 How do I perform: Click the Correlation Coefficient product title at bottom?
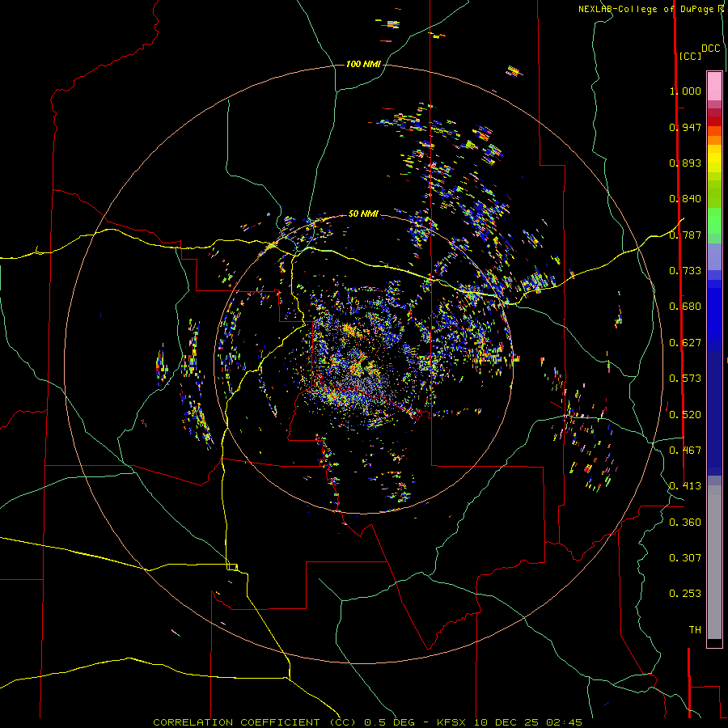[367, 722]
